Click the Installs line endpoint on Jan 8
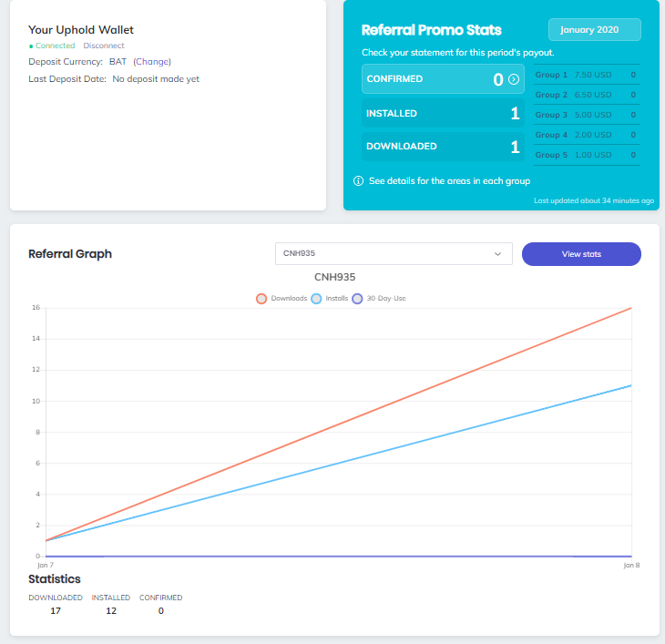This screenshot has height=644, width=665. [x=631, y=385]
